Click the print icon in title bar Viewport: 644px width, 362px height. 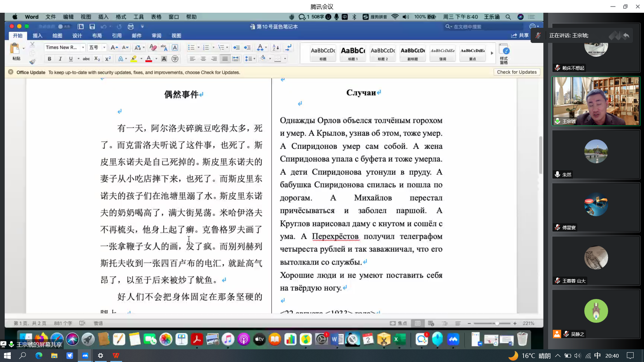coord(130,26)
